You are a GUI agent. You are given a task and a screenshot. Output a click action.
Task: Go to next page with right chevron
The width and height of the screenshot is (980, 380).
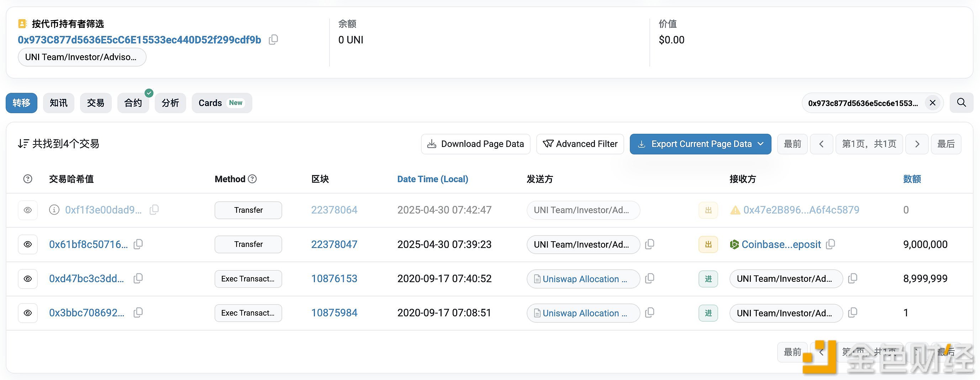click(917, 144)
